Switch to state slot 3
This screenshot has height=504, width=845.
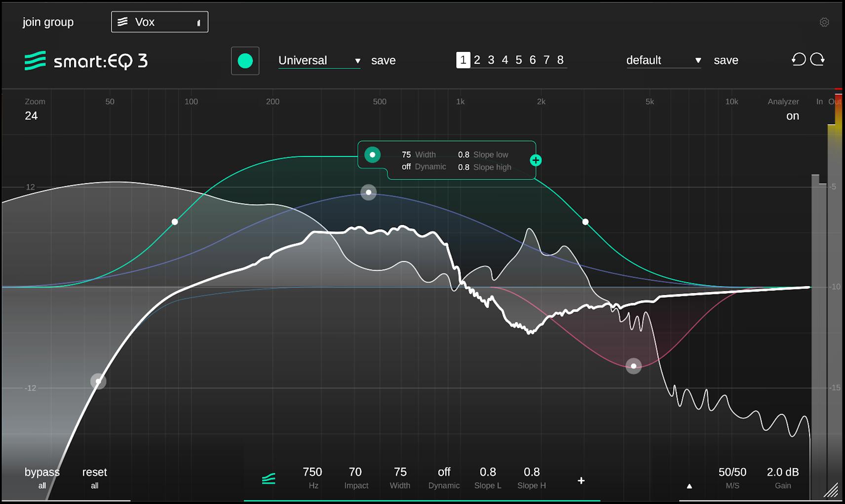pyautogui.click(x=491, y=60)
